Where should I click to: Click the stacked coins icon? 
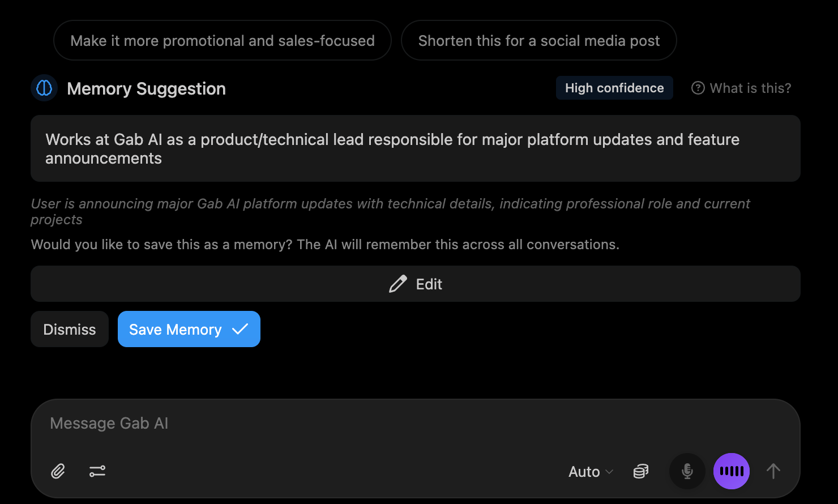(x=640, y=471)
